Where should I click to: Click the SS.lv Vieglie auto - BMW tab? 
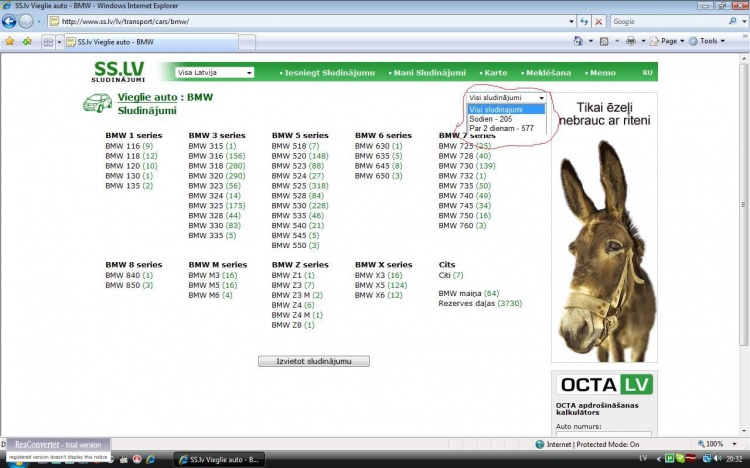[x=151, y=42]
